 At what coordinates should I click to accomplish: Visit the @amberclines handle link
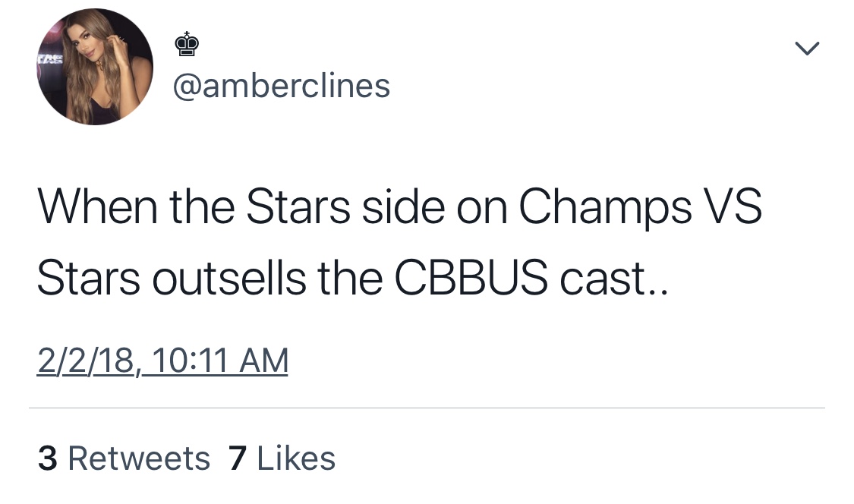pyautogui.click(x=282, y=86)
